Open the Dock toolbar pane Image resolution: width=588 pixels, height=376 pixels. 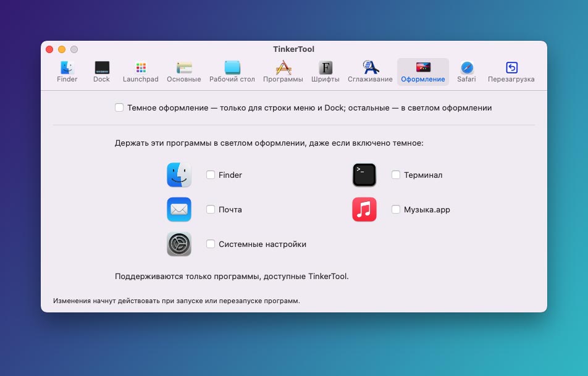[x=102, y=72]
